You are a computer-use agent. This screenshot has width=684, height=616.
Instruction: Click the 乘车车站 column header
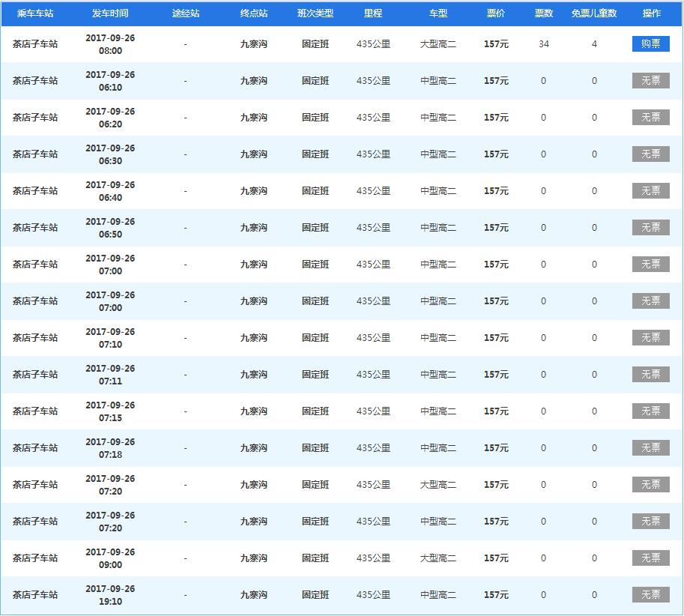[x=35, y=13]
